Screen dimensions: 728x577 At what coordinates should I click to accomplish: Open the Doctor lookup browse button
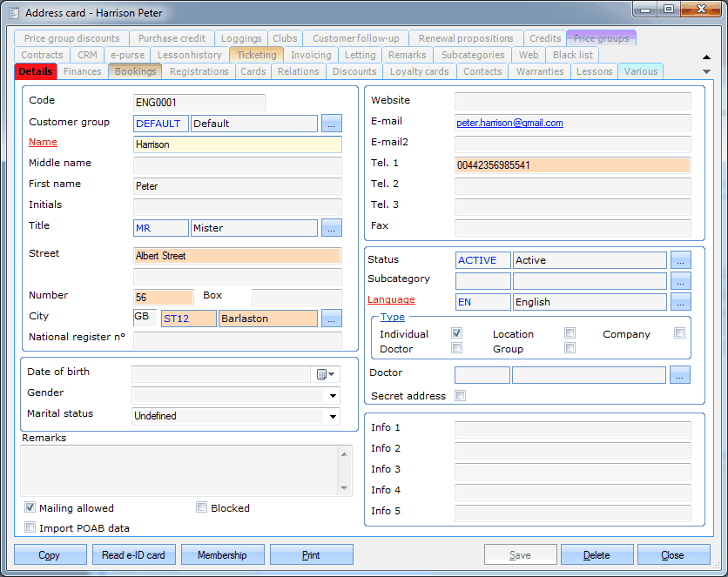pos(681,375)
